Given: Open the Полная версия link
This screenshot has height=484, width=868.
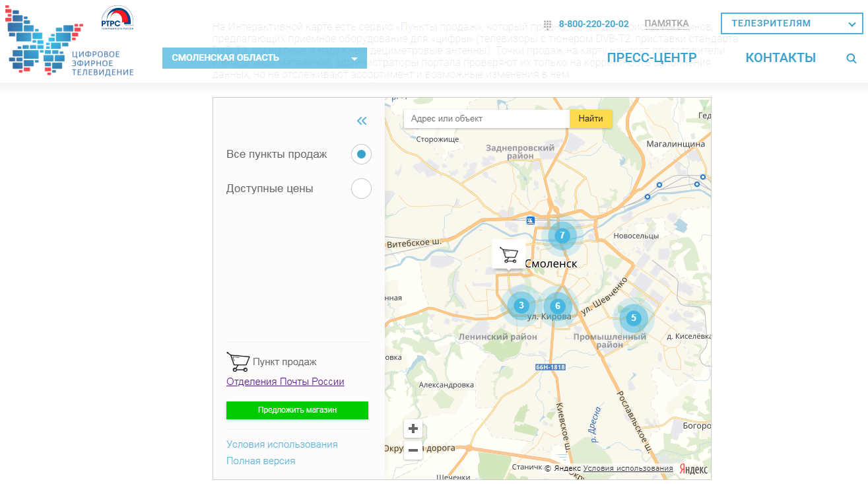Looking at the screenshot, I should point(261,461).
